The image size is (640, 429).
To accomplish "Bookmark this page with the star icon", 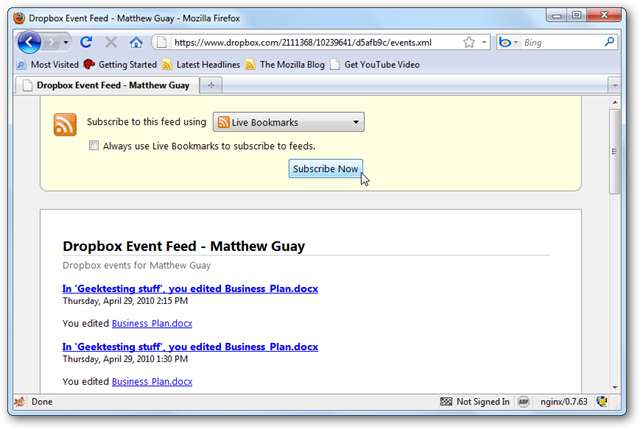I will (x=469, y=42).
